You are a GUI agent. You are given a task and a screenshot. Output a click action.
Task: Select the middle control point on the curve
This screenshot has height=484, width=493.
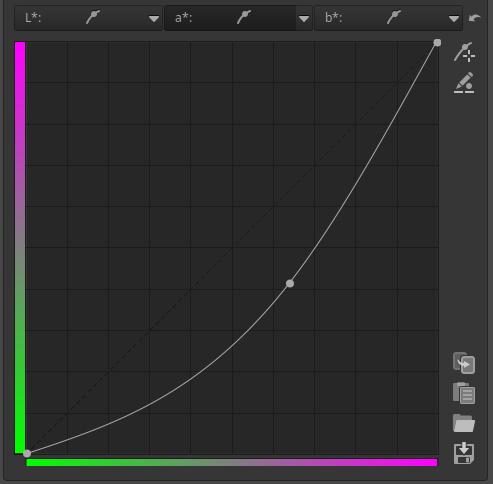pos(290,284)
